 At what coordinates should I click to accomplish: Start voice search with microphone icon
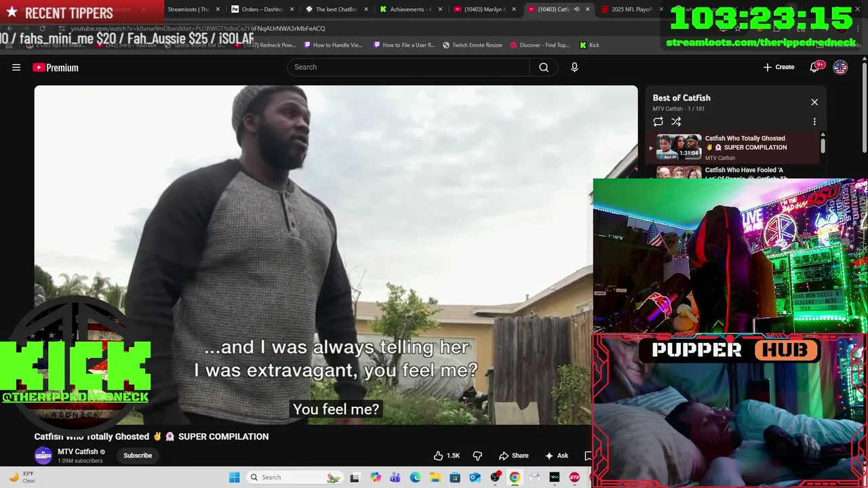pos(574,67)
